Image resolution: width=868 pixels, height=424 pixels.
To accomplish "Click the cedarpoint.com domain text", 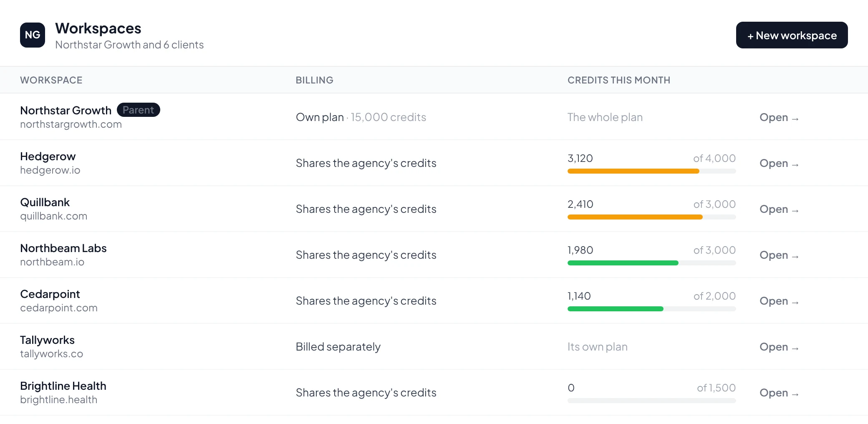I will (59, 308).
